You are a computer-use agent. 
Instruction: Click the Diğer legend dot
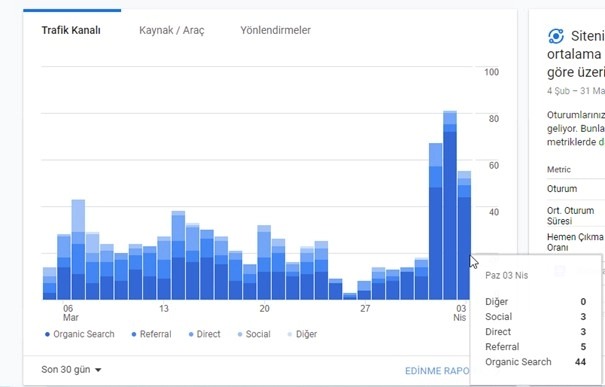click(290, 334)
